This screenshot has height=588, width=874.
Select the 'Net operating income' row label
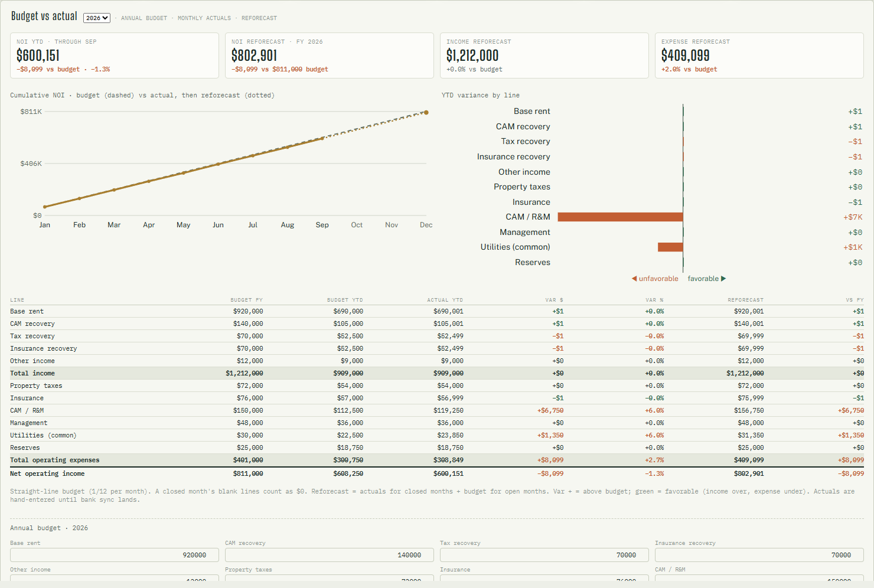tap(47, 473)
